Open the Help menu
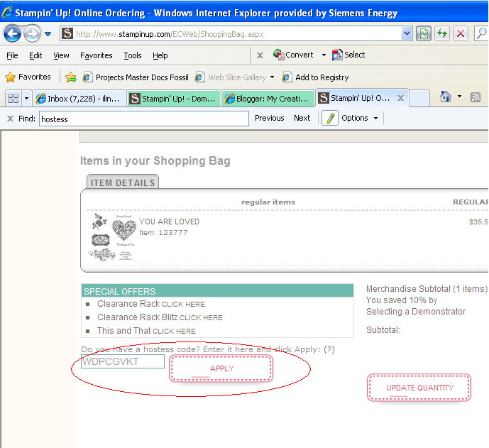 (160, 55)
